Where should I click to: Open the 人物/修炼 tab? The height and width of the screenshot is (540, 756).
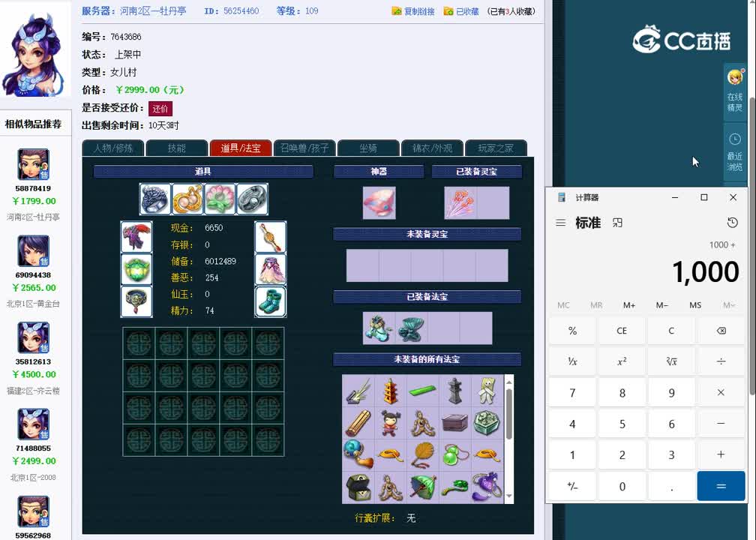[113, 148]
